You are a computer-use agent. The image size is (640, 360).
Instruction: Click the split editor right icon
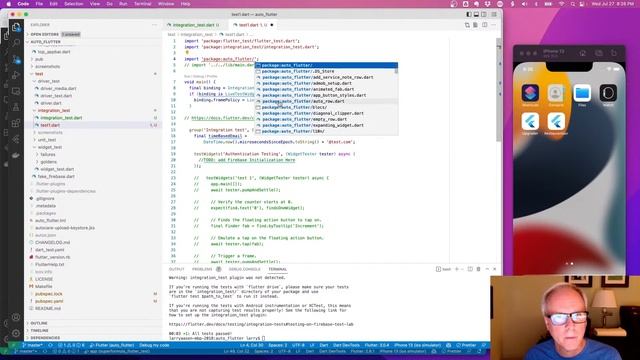tap(484, 25)
